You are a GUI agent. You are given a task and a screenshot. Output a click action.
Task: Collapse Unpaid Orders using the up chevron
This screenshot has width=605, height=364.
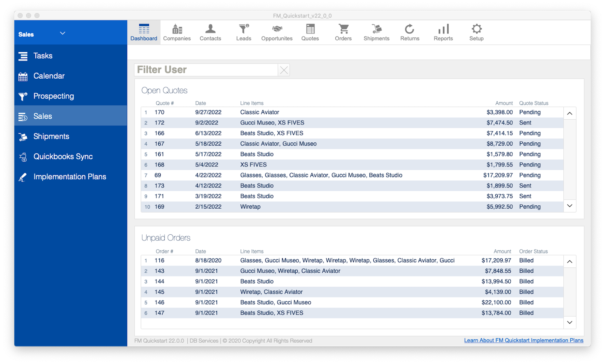coord(570,261)
